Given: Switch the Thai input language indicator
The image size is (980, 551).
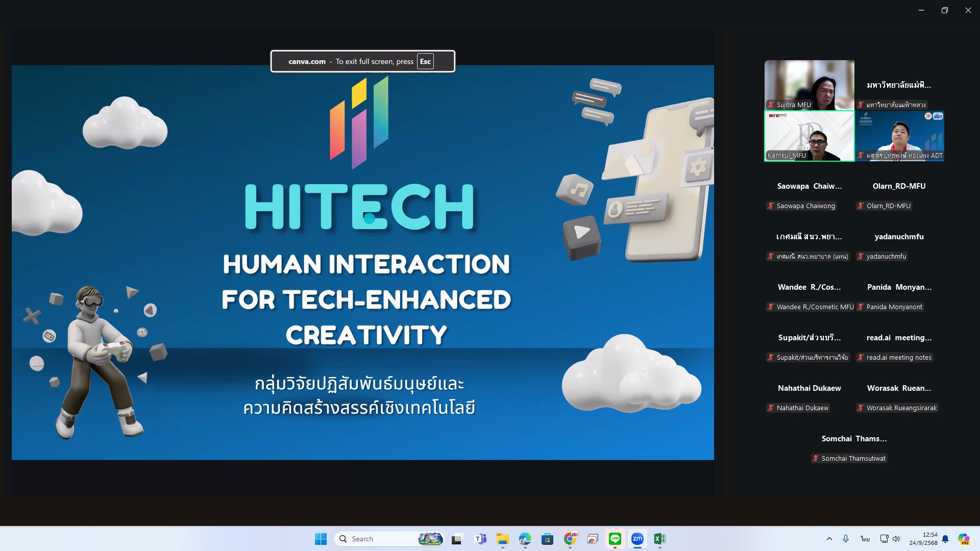Looking at the screenshot, I should [865, 539].
